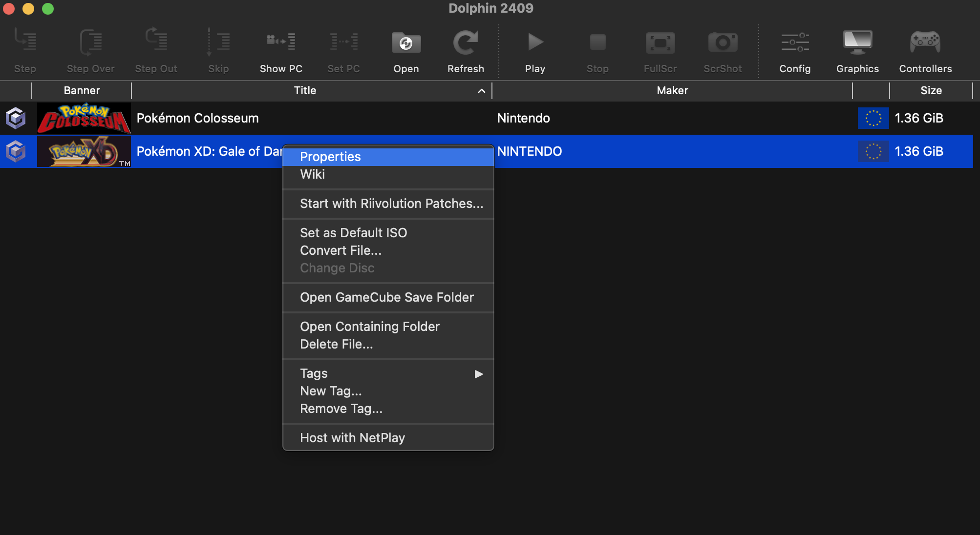This screenshot has width=980, height=535.
Task: Click the Step Over toolbar icon
Action: coord(91,42)
